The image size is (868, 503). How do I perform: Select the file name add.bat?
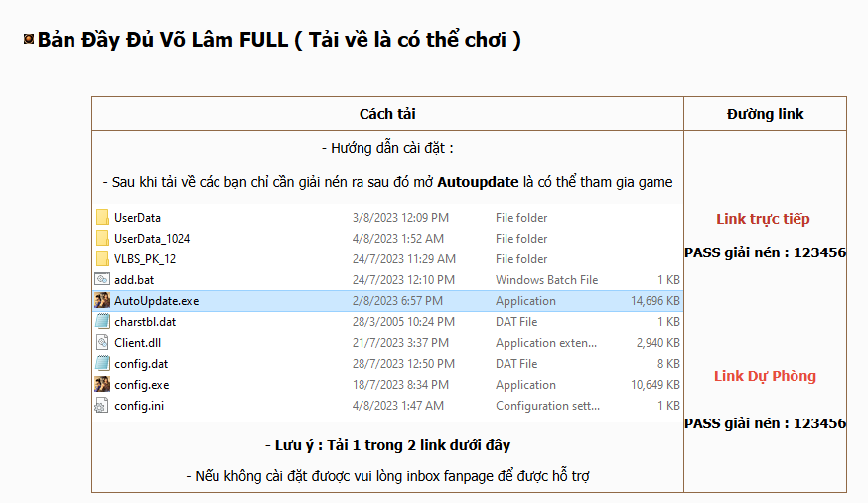click(134, 280)
